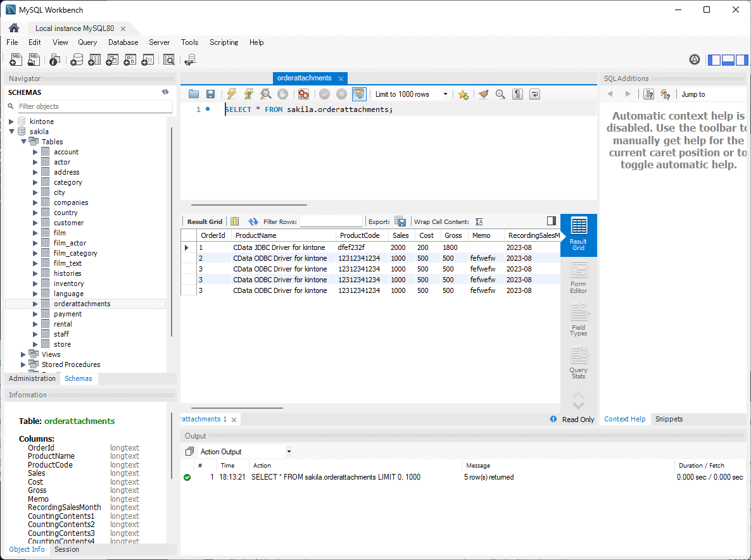Toggle the auto-commit mode button
The height and width of the screenshot is (560, 751).
click(x=359, y=94)
